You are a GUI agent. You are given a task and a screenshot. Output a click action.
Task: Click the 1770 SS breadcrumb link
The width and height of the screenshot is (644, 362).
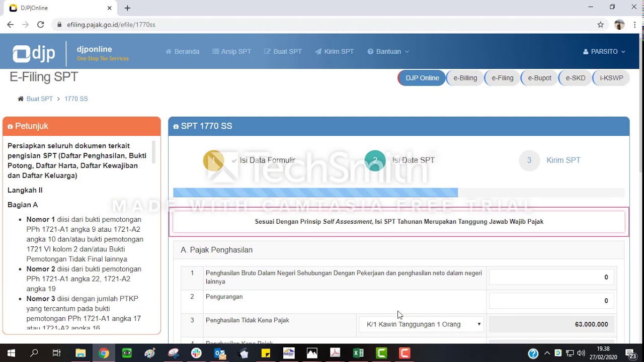76,99
